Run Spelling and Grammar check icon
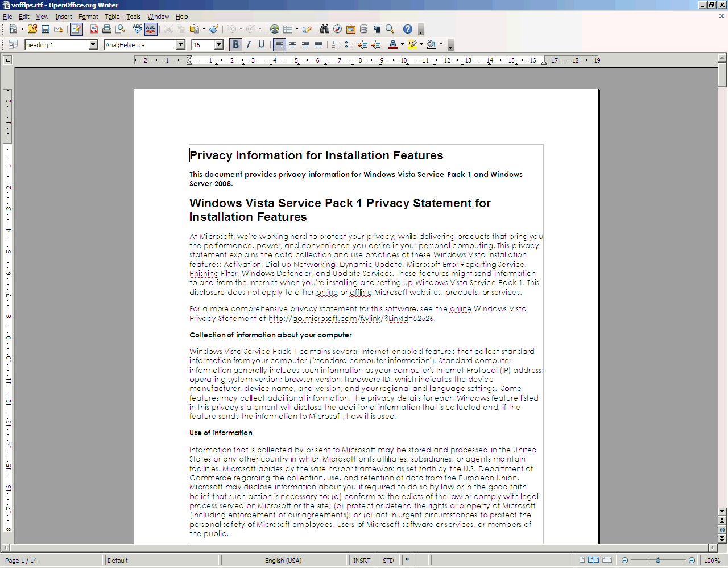728x568 pixels. click(138, 29)
